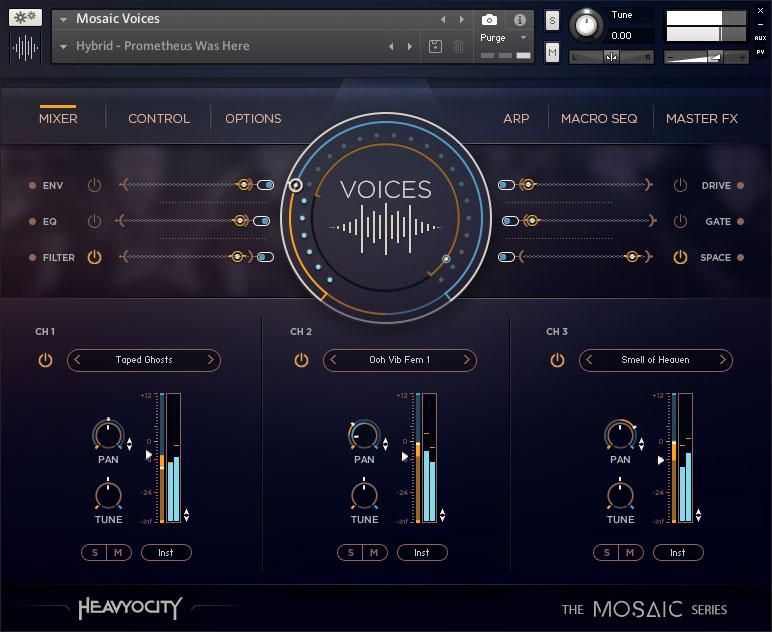Screen dimensions: 772x632
Task: Delete the snapshot with the trash icon
Action: pyautogui.click(x=458, y=46)
